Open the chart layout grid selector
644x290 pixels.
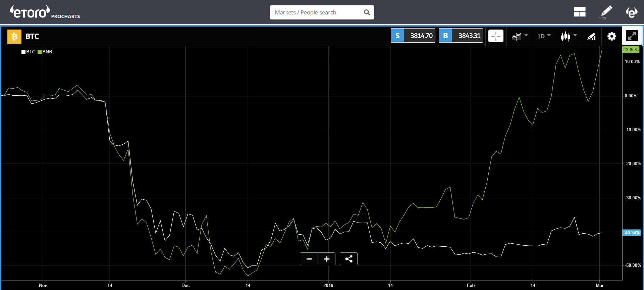coord(580,12)
